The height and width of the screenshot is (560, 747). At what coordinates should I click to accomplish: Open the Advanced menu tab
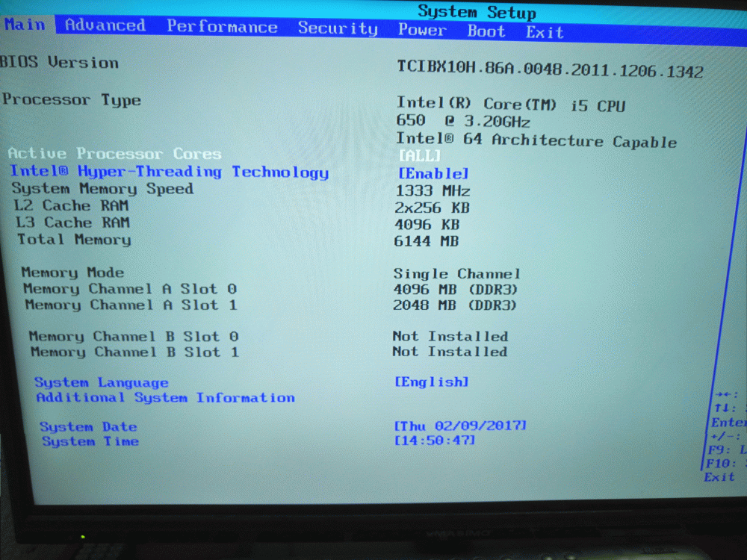105,25
